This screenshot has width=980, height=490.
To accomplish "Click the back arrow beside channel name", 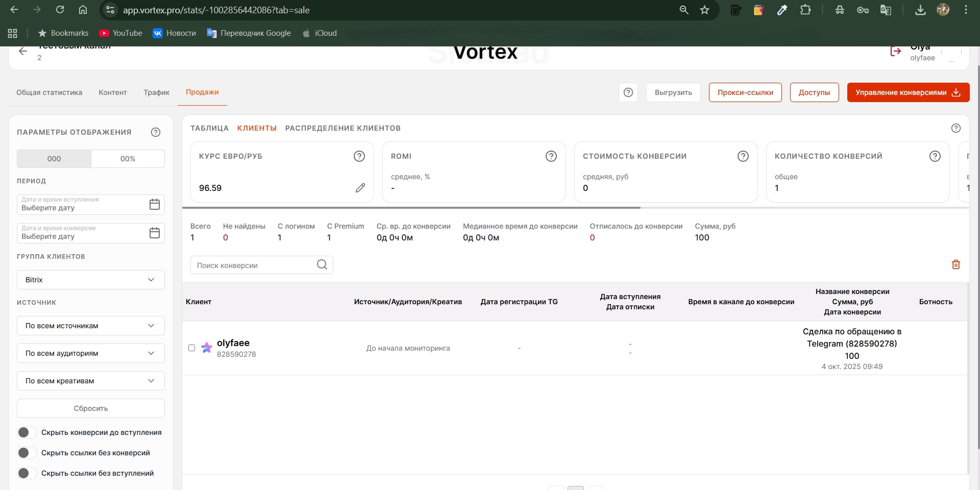I will (22, 51).
